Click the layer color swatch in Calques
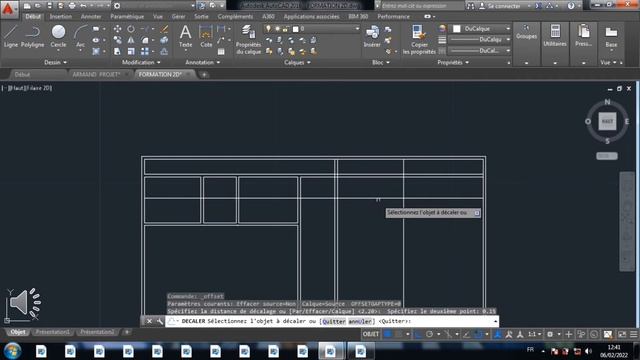Viewport: 640px width, 360px height. [x=296, y=29]
